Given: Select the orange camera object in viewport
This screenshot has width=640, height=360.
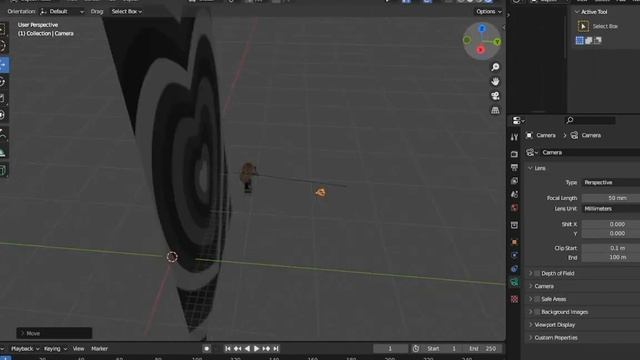Looking at the screenshot, I should 320,192.
